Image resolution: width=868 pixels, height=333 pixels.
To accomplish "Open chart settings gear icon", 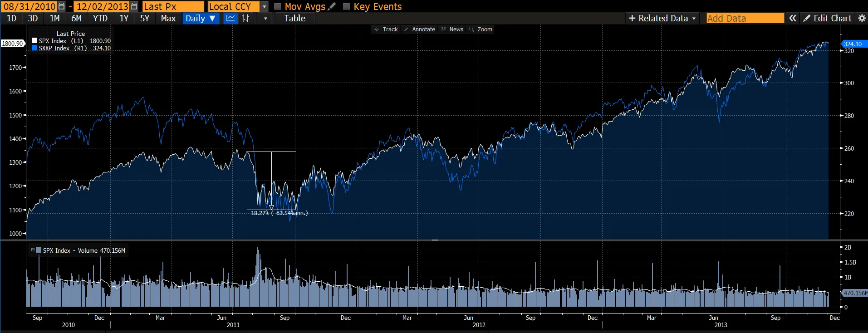I will coord(862,18).
